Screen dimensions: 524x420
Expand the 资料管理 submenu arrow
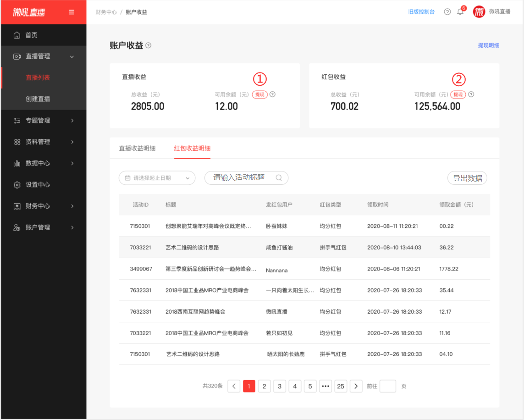coord(72,142)
